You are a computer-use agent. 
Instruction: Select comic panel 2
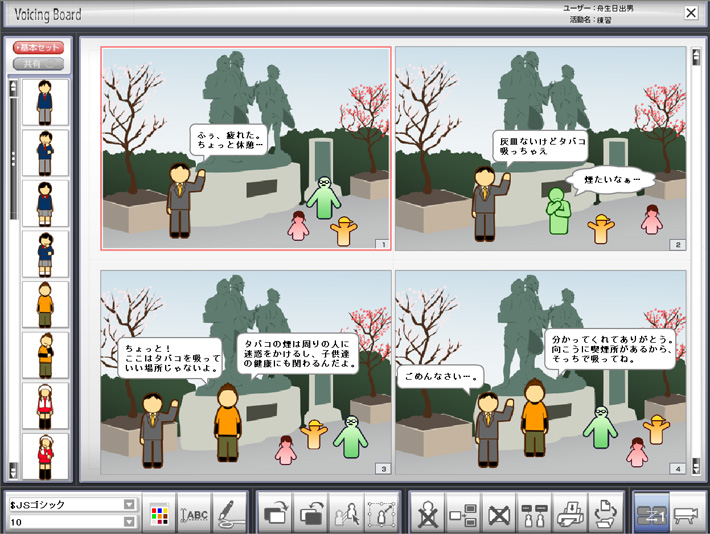(540, 148)
